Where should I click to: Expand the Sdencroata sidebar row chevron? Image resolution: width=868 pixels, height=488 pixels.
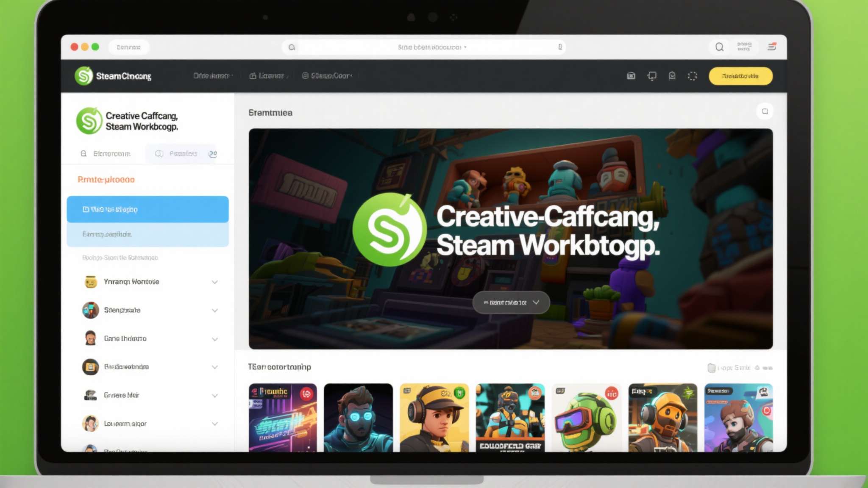point(215,311)
